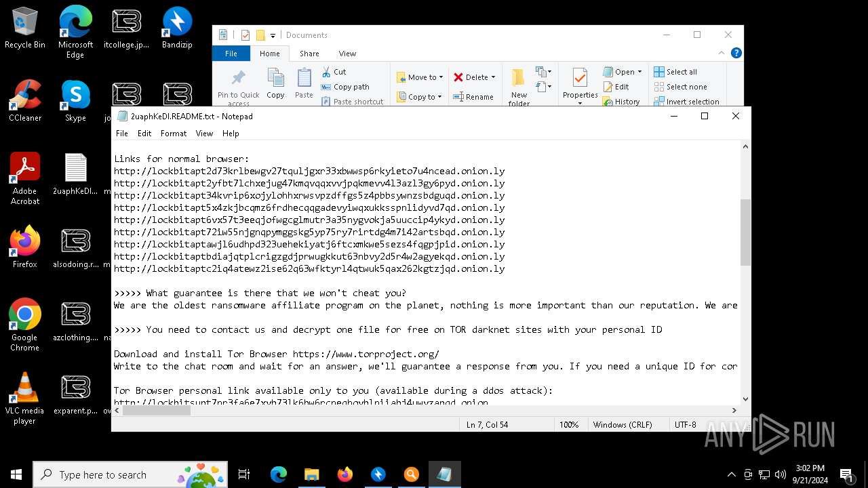Click the taskbar search box

tap(131, 474)
